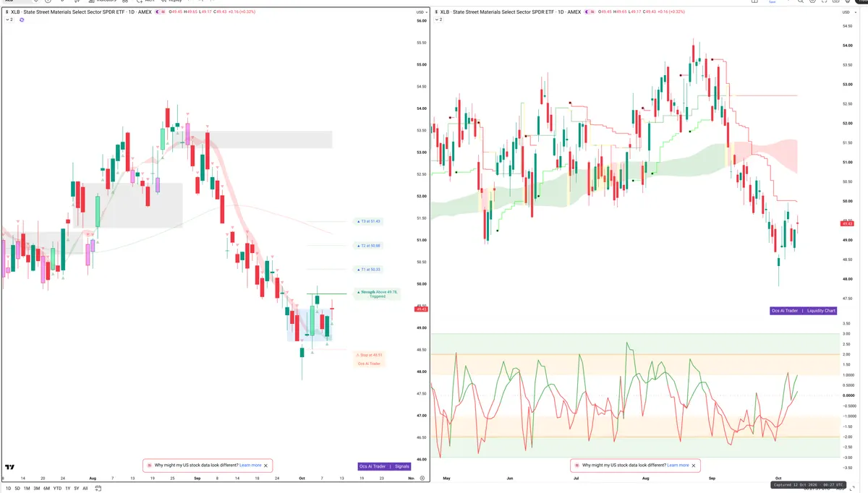Click the Ocs Ai Trader label under Stop

(x=370, y=364)
